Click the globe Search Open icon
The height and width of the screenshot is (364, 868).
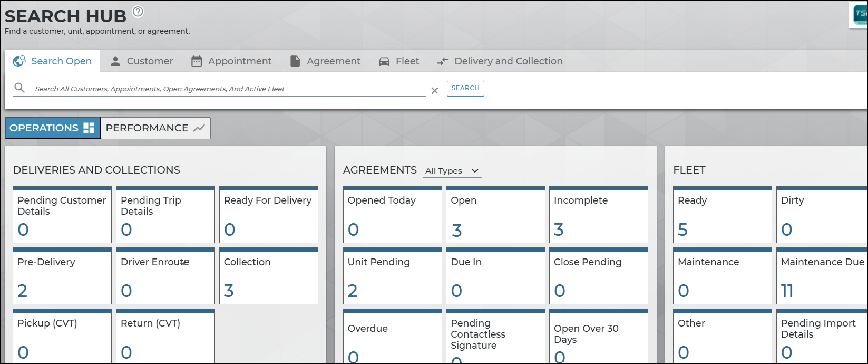click(x=19, y=61)
